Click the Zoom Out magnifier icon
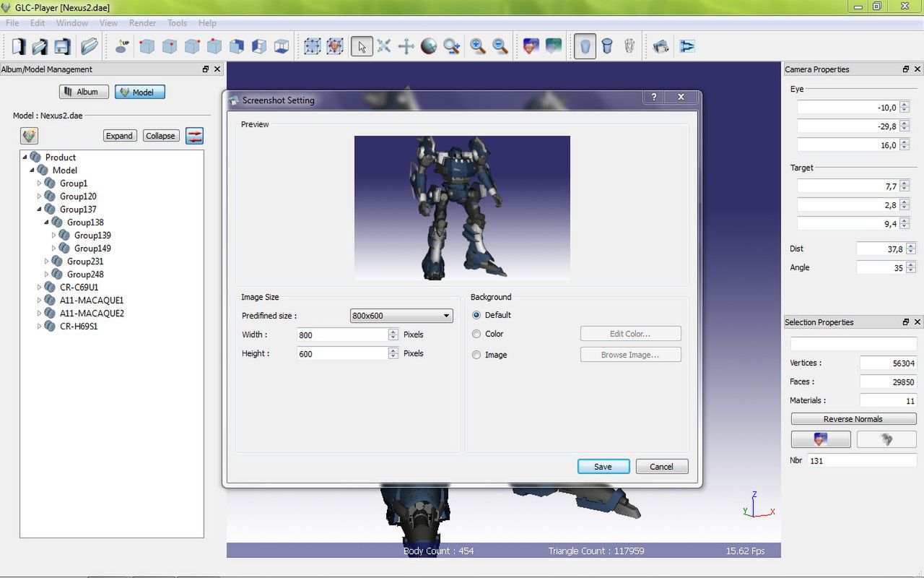The width and height of the screenshot is (924, 578). [x=500, y=47]
